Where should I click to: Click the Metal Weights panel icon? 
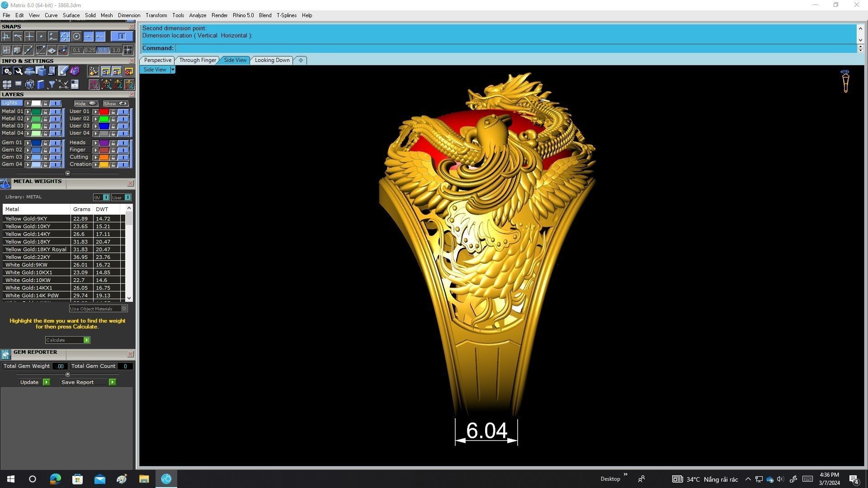5,183
